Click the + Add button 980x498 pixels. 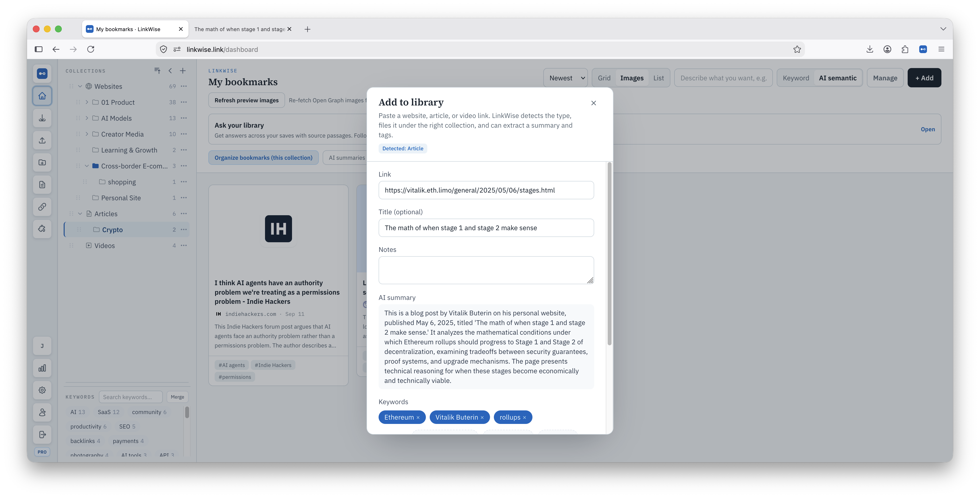(924, 78)
